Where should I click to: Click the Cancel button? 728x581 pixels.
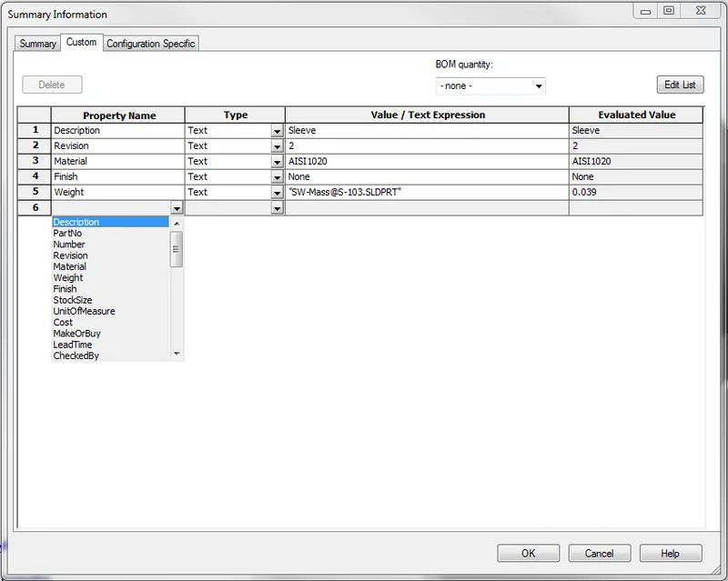point(600,553)
